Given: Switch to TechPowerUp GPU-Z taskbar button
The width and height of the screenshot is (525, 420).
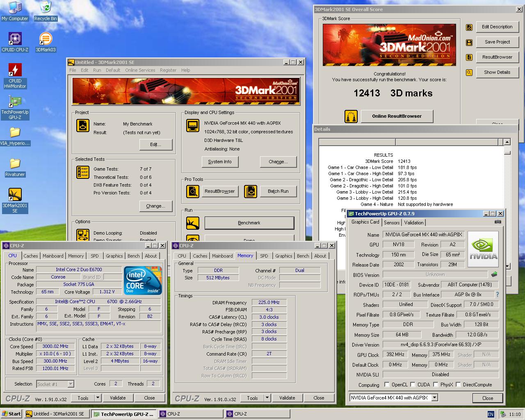Looking at the screenshot, I should (x=124, y=414).
